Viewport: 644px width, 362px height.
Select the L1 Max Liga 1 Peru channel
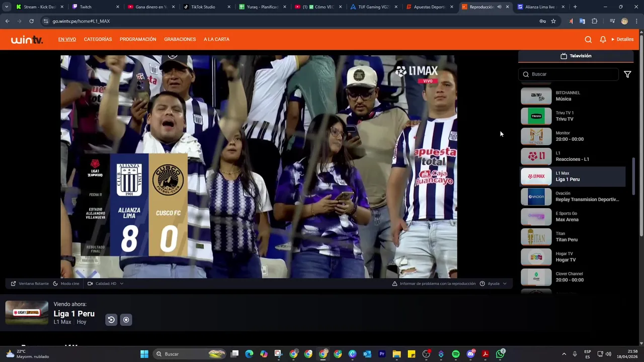point(573,176)
